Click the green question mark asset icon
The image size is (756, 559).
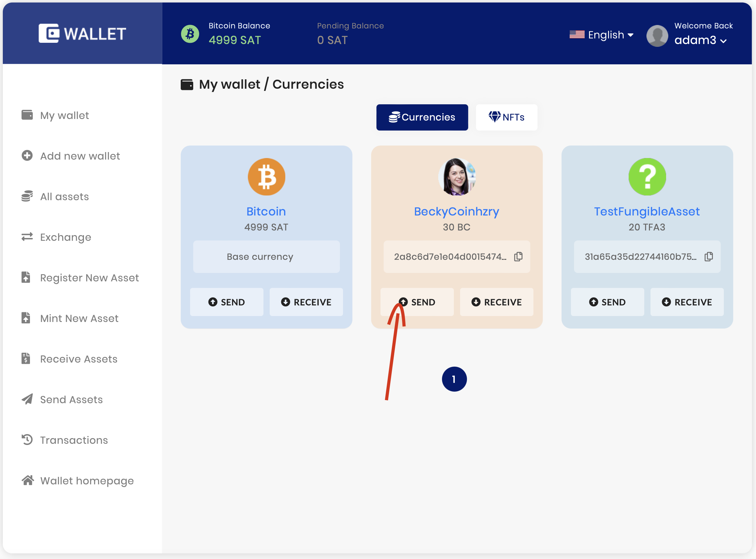[x=647, y=177]
